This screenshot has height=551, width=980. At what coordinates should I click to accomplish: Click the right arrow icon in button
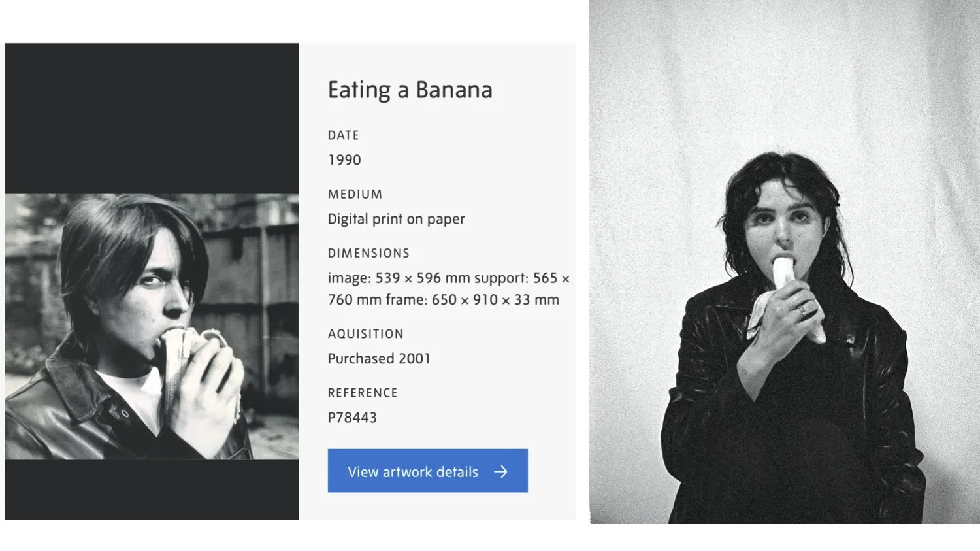click(500, 472)
